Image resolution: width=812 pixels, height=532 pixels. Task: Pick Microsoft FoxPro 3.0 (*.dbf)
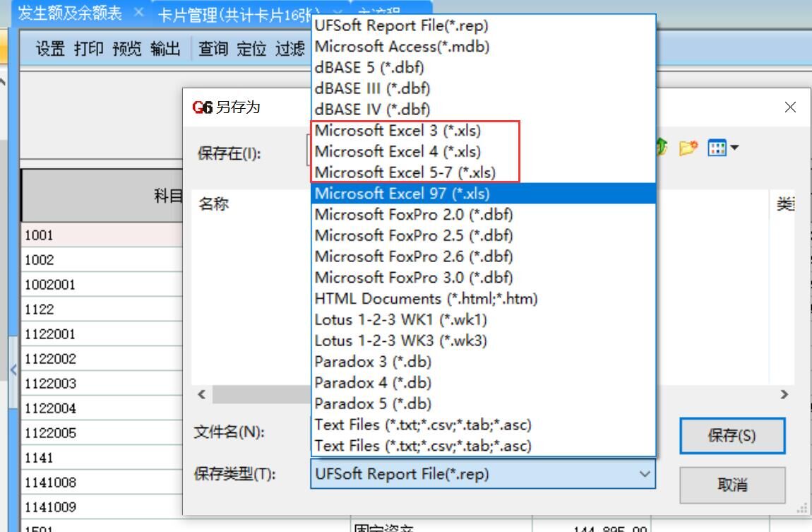tap(484, 277)
